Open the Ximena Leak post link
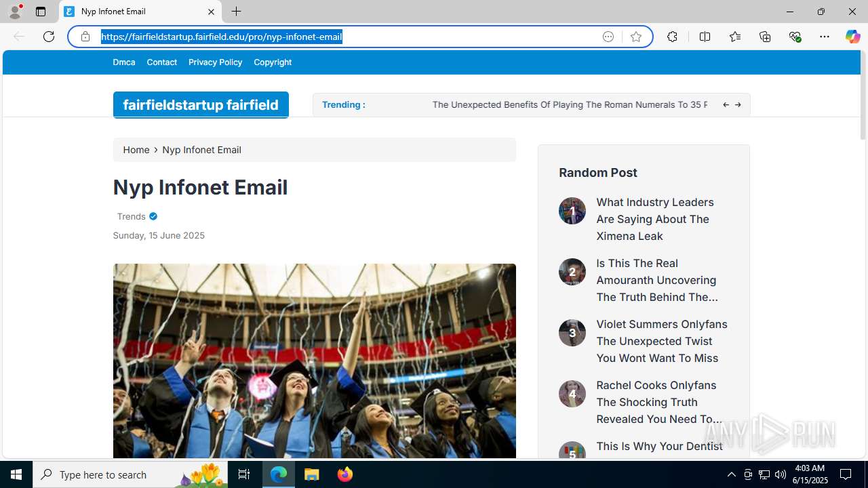Viewport: 868px width, 488px height. (655, 219)
